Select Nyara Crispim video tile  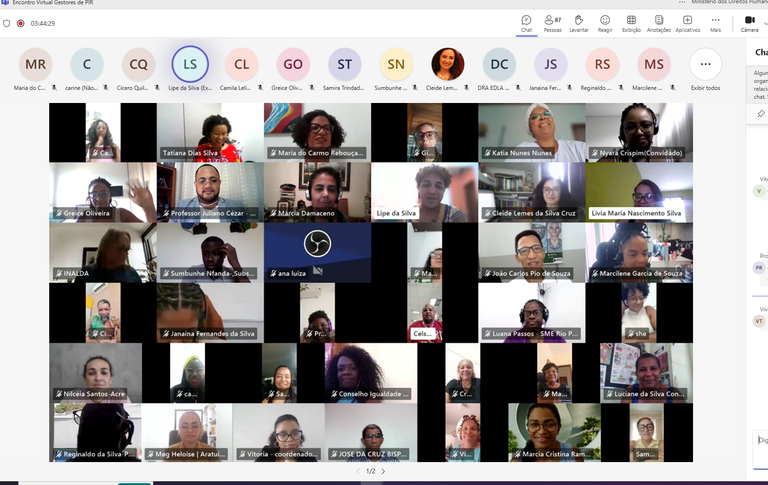point(639,132)
